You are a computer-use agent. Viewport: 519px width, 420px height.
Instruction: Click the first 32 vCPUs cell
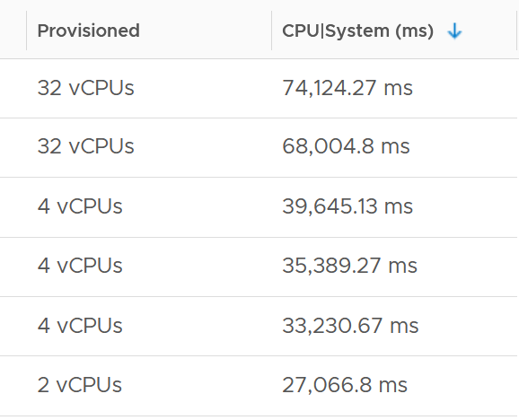point(85,88)
